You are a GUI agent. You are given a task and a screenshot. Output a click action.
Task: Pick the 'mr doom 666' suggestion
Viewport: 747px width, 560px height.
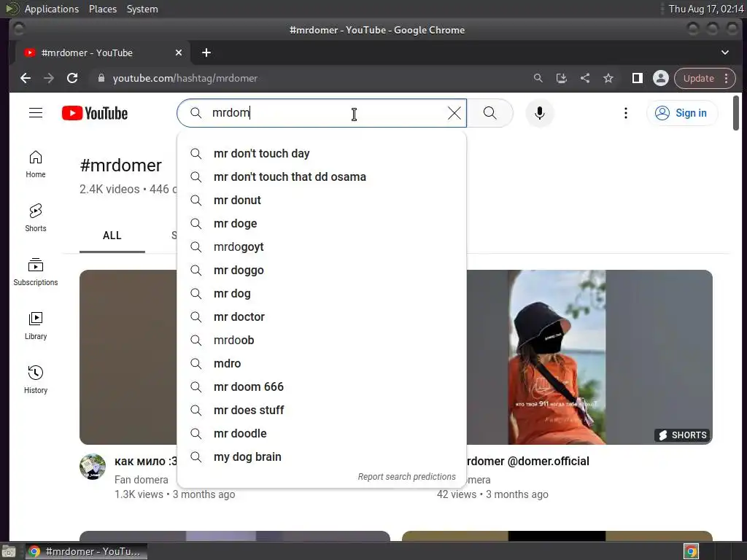pyautogui.click(x=322, y=386)
